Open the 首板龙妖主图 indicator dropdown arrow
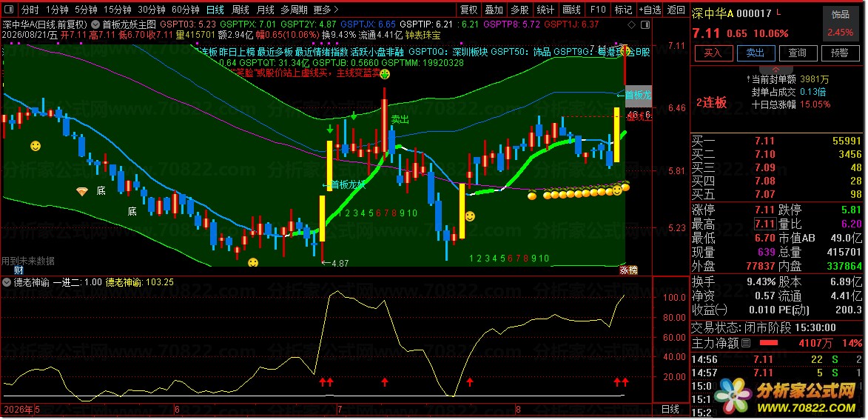 coord(95,24)
